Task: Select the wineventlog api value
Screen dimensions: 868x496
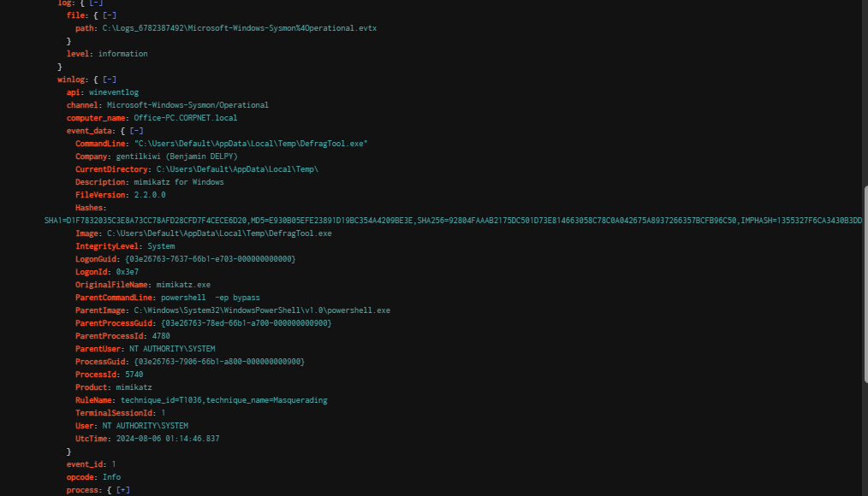Action: pyautogui.click(x=114, y=92)
